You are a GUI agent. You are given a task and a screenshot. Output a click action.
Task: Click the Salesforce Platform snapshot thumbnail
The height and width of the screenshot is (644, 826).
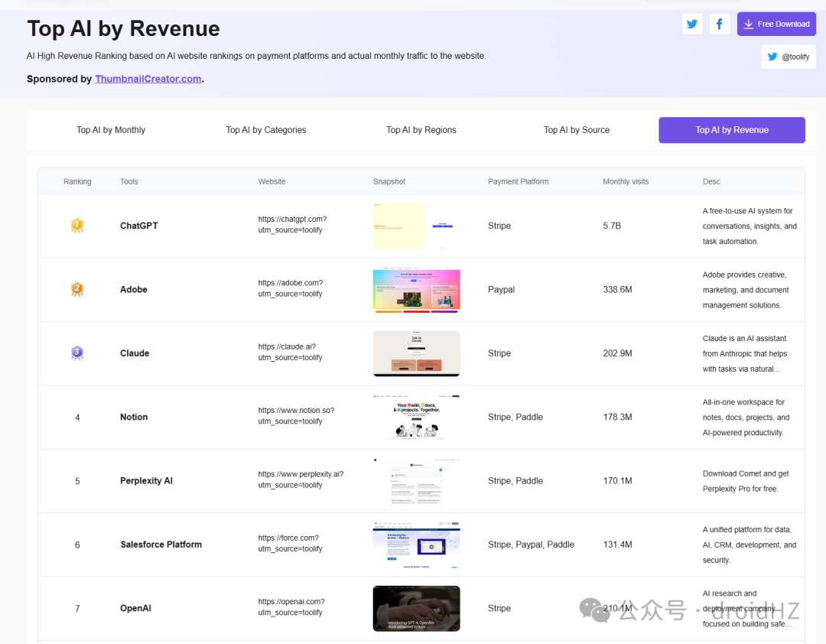pyautogui.click(x=416, y=545)
